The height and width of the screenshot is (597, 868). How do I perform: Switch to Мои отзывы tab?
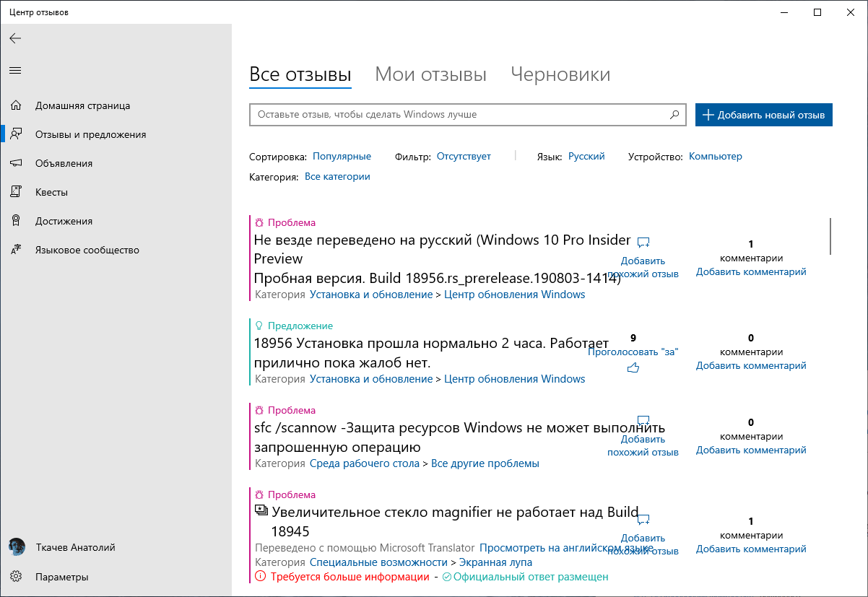pos(430,74)
